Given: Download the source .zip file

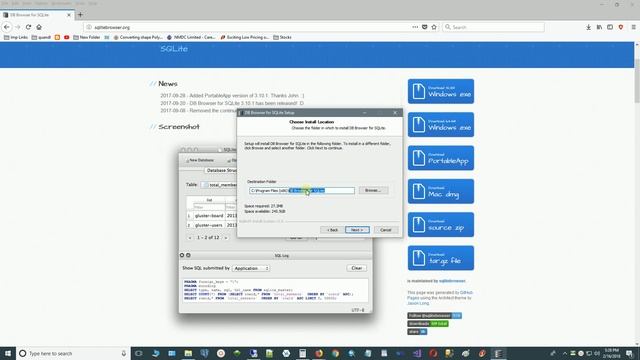Looking at the screenshot, I should coord(441,224).
